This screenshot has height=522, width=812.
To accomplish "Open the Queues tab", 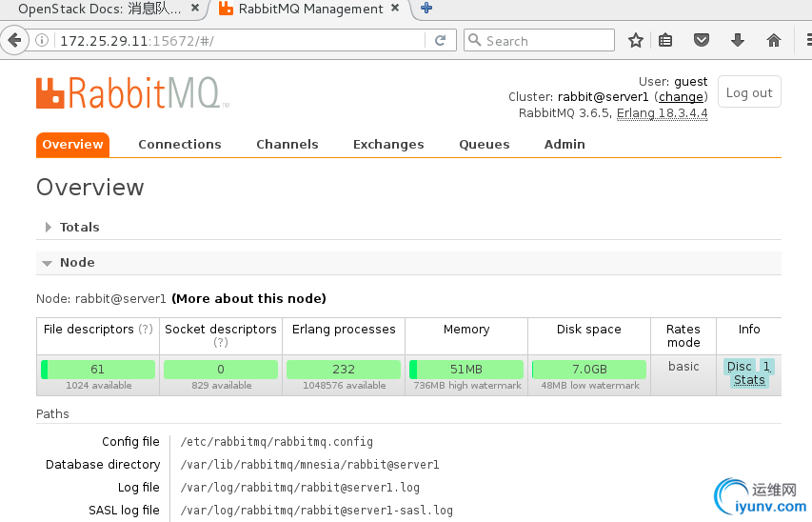I will tap(485, 145).
